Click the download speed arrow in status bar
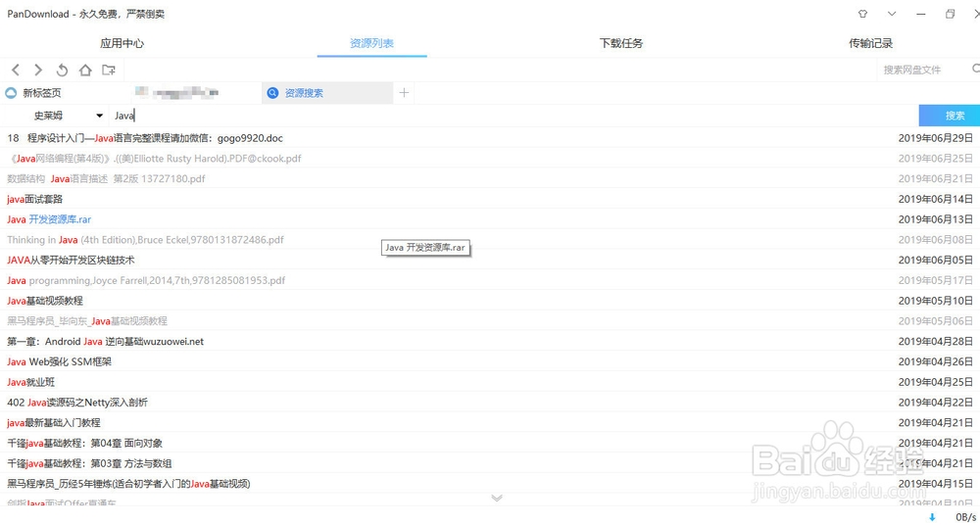 (x=933, y=517)
